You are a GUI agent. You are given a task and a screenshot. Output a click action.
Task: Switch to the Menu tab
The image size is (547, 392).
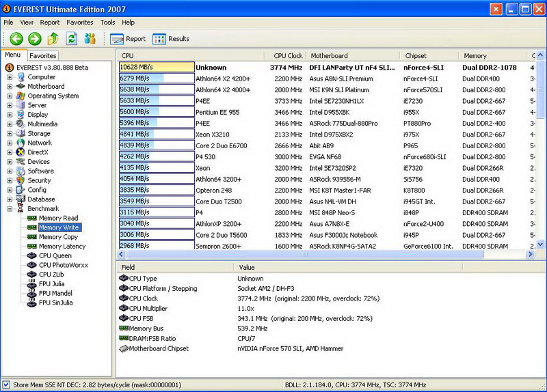point(13,55)
